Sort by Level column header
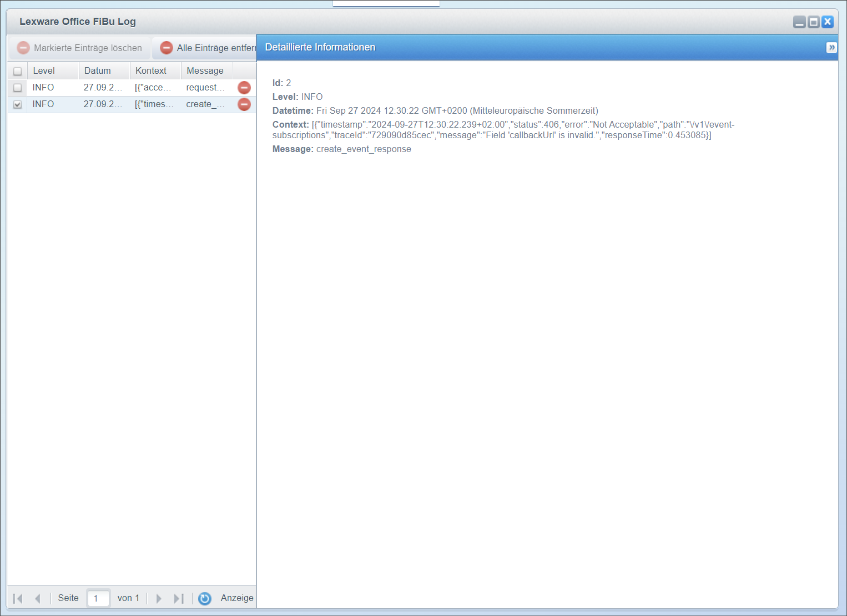847x616 pixels. [x=53, y=71]
